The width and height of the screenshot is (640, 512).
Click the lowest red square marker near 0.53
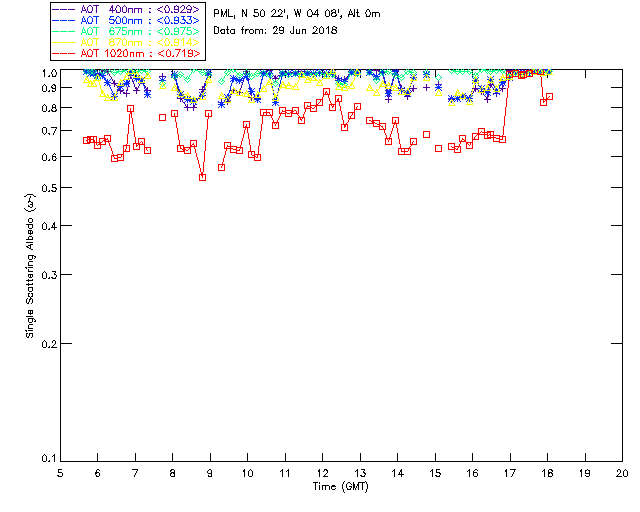click(202, 178)
